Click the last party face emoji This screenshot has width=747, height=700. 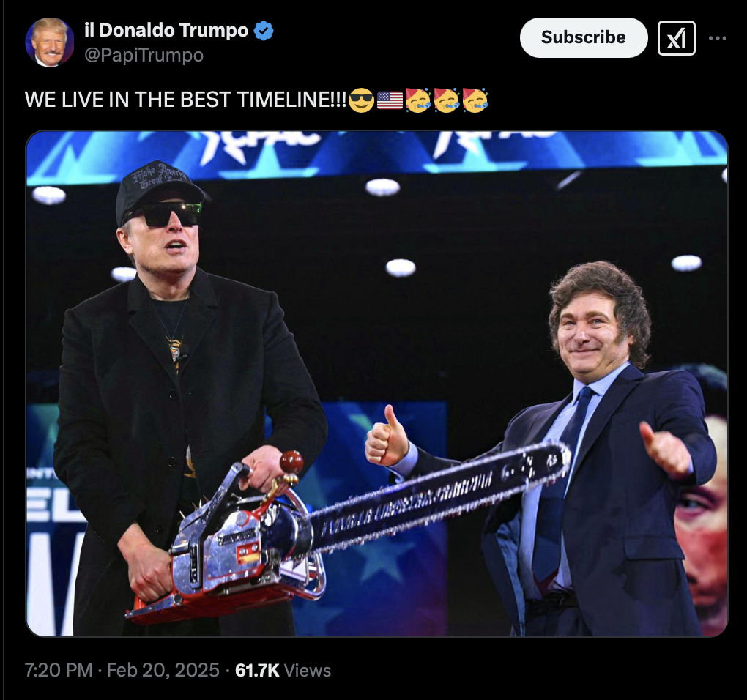tap(475, 100)
